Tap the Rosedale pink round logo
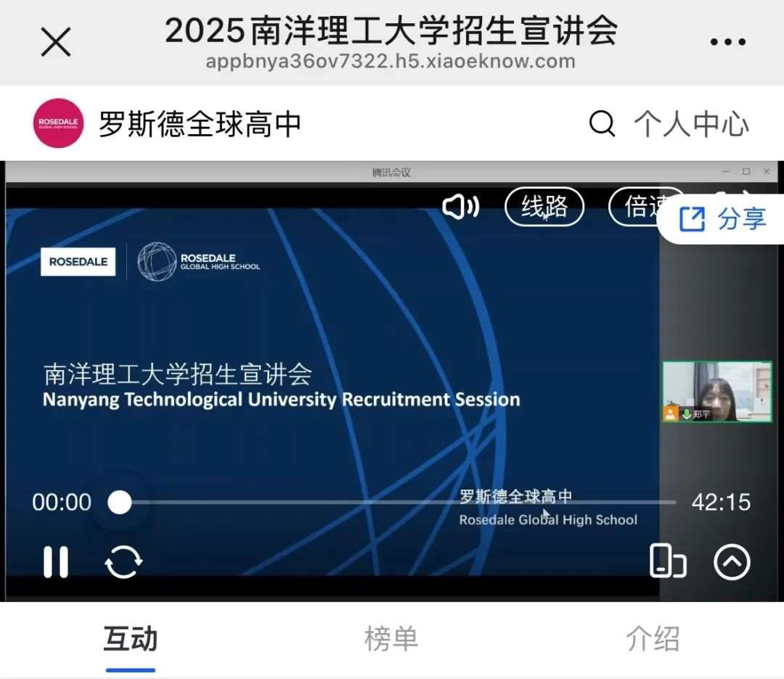This screenshot has height=679, width=784. point(59,123)
